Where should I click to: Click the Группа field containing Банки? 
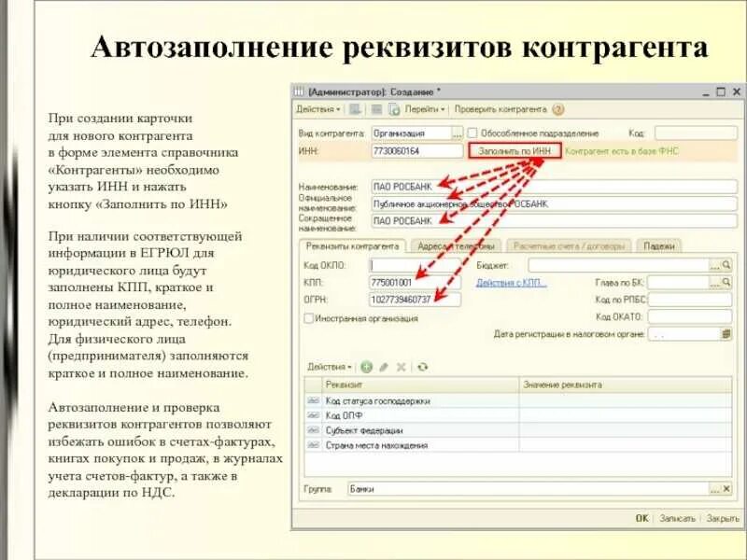(x=529, y=489)
